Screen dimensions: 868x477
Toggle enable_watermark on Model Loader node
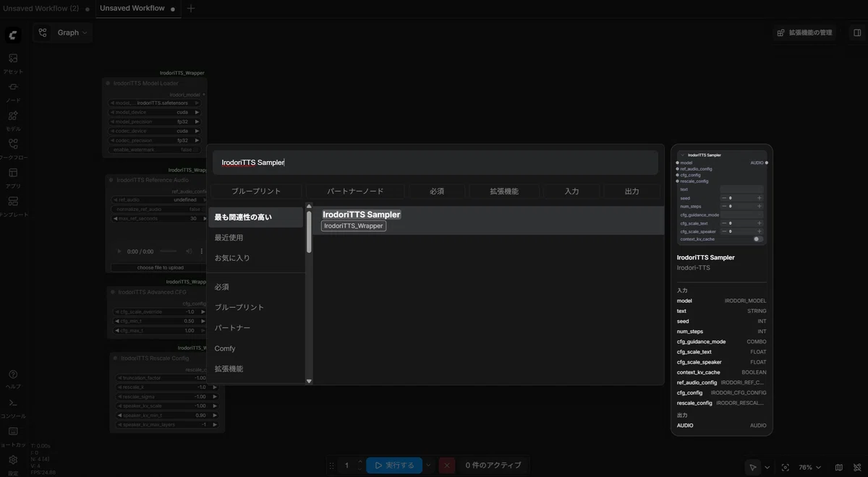pos(155,150)
